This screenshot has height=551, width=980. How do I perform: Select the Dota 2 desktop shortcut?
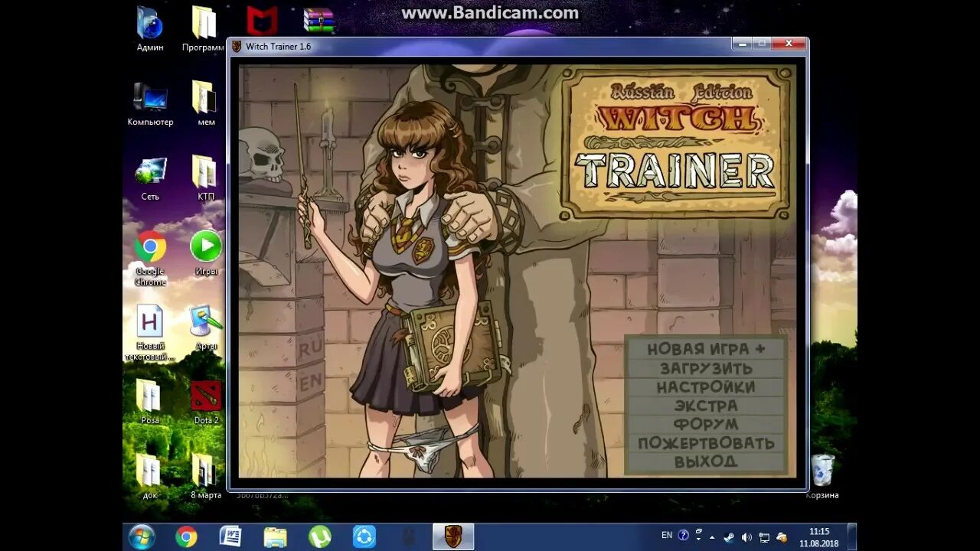[206, 402]
